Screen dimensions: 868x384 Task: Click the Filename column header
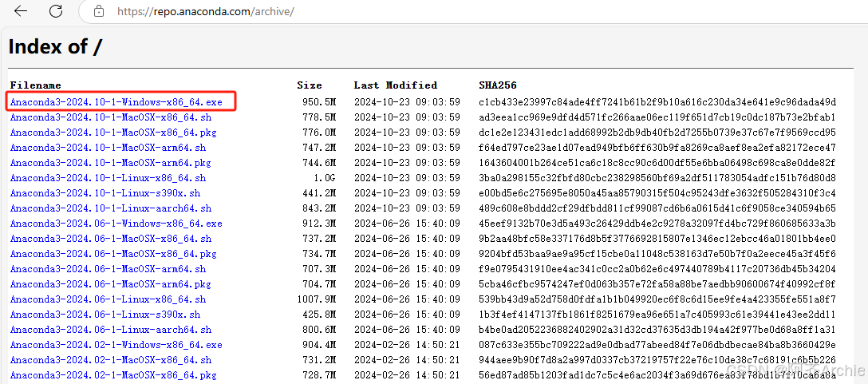point(35,85)
